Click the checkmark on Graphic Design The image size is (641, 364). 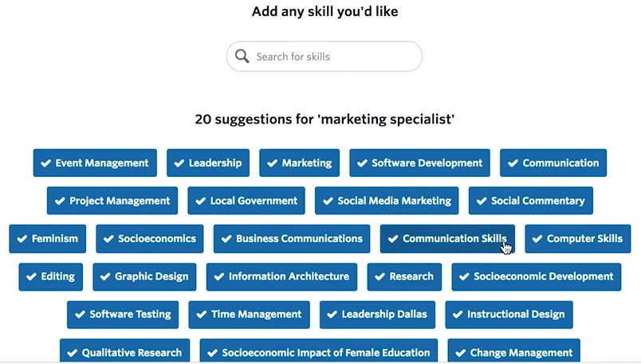point(105,276)
